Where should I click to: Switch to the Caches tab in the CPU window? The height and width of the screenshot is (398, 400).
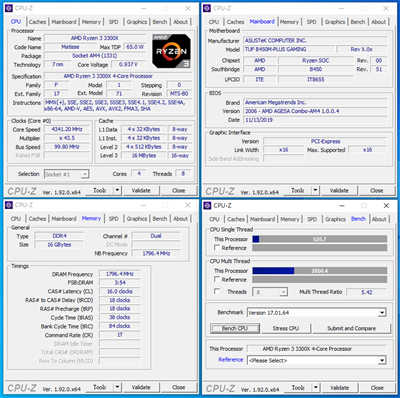(37, 22)
